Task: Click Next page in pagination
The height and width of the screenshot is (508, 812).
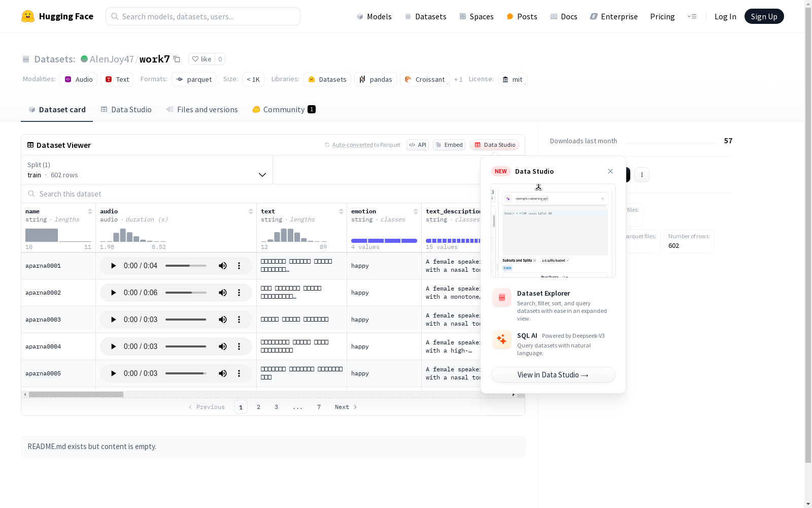Action: pyautogui.click(x=346, y=407)
